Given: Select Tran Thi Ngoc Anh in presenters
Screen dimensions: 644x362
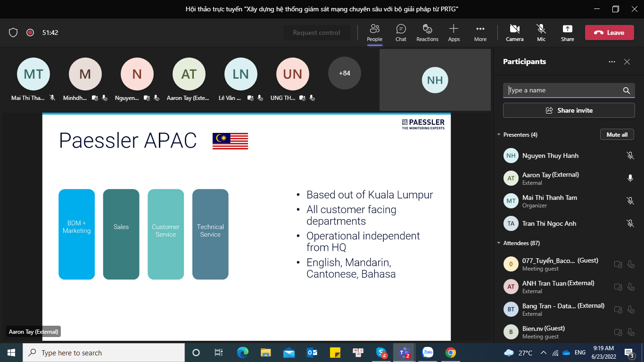Looking at the screenshot, I should [569, 223].
